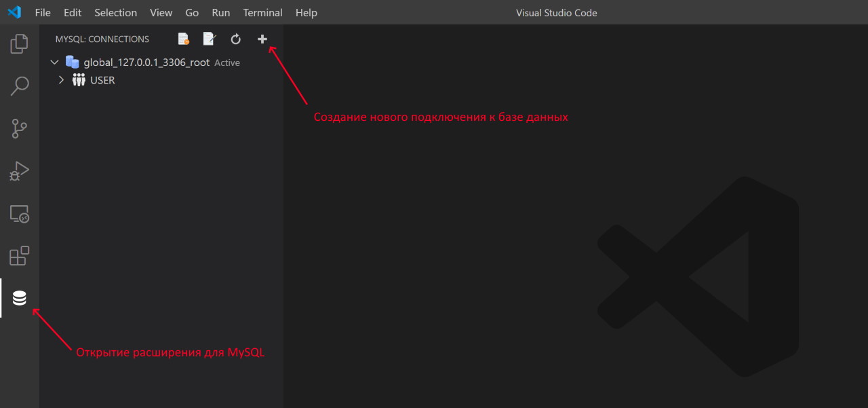Click the database icon of the root connection
868x408 pixels.
click(72, 62)
